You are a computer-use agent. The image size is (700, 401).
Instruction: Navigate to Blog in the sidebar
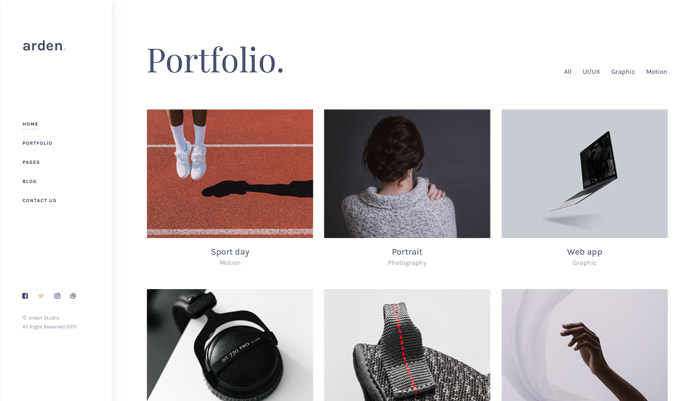(29, 182)
